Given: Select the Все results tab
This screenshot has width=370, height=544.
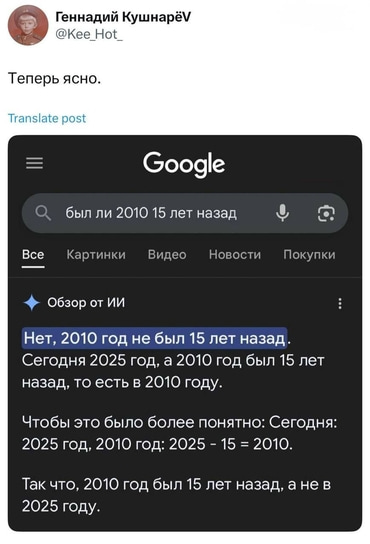Looking at the screenshot, I should pos(33,255).
